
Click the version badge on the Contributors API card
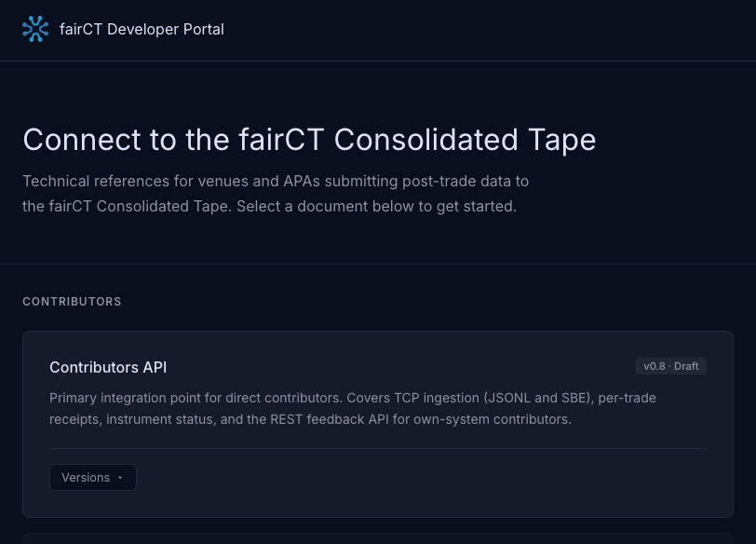670,366
